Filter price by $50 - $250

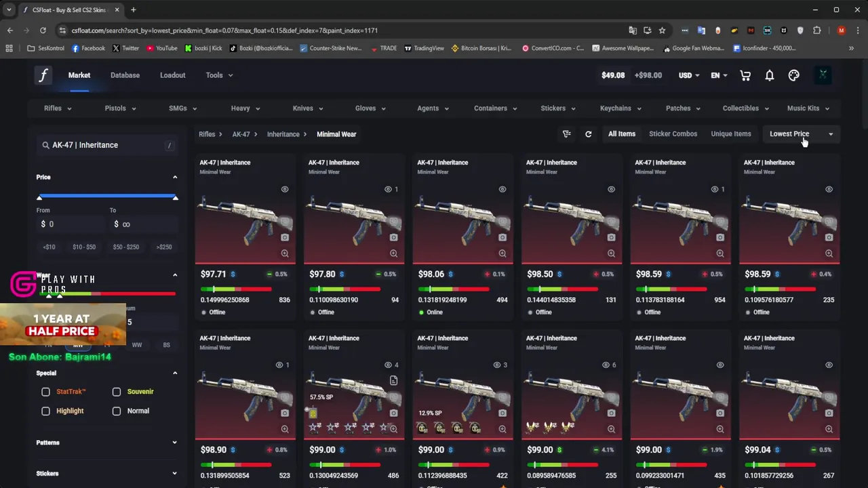pos(126,247)
